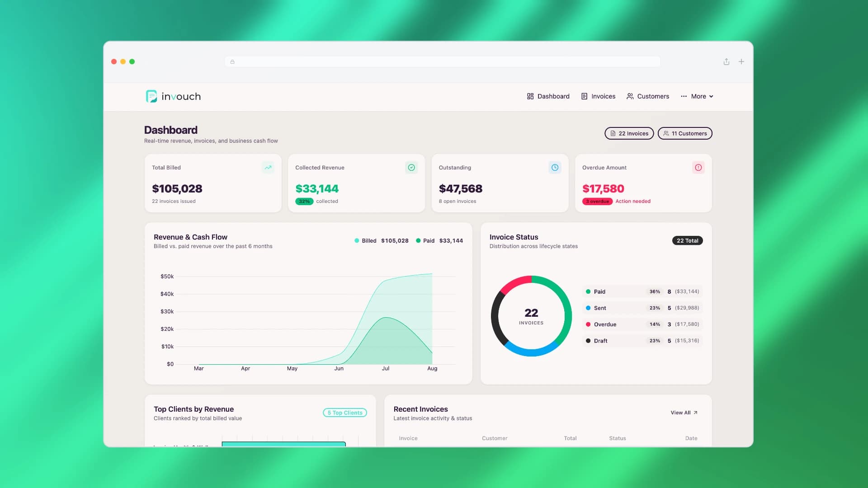Go to the Invoices nav item
This screenshot has width=868, height=488.
[x=598, y=96]
